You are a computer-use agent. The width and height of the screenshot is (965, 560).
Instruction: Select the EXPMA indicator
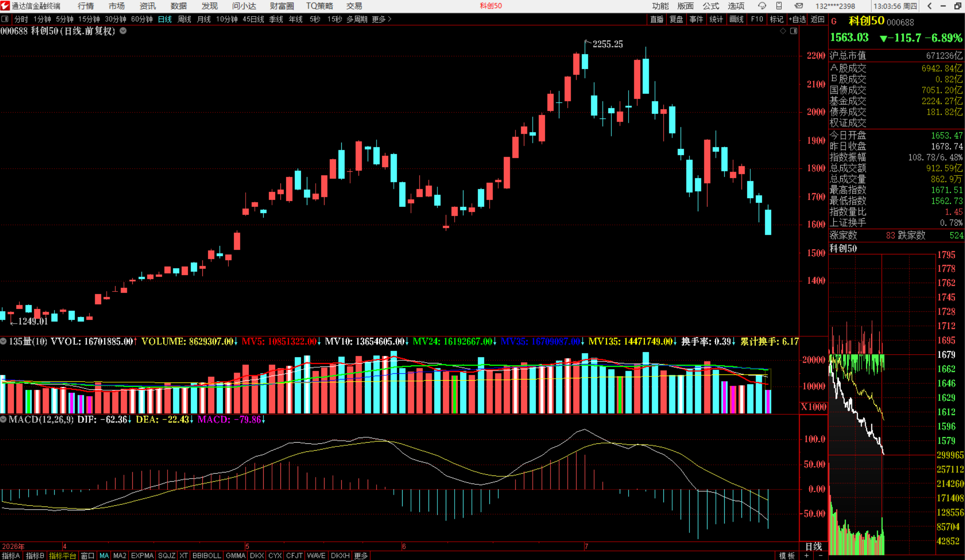142,555
